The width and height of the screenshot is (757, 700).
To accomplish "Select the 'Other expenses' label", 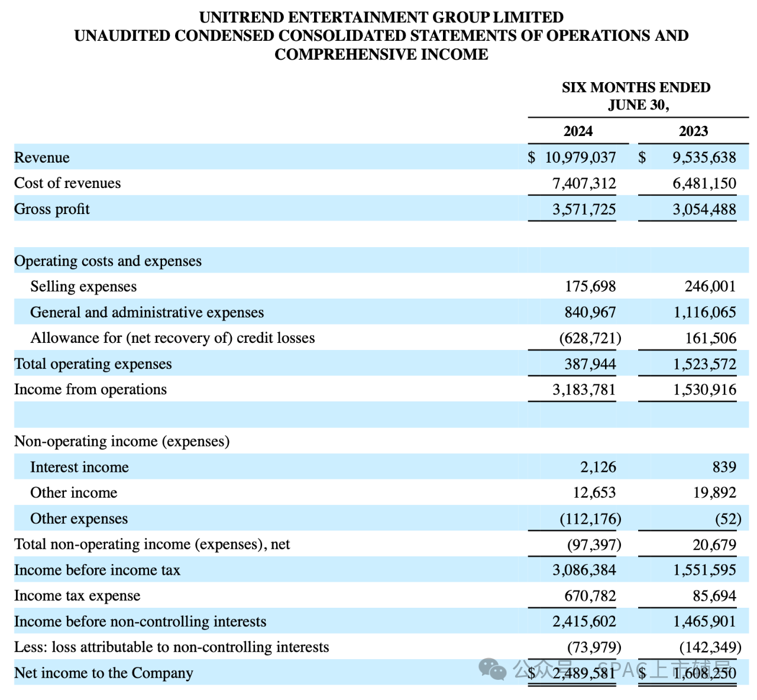I will click(79, 519).
